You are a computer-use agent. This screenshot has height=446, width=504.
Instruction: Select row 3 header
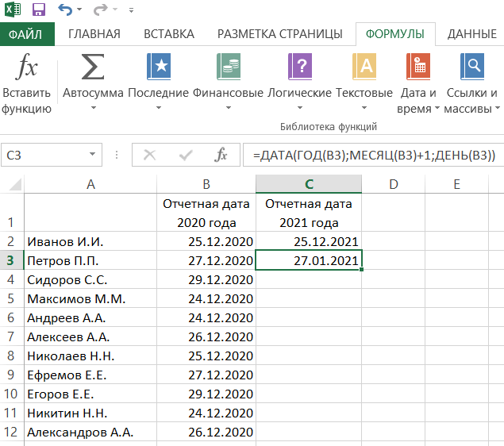click(x=12, y=260)
